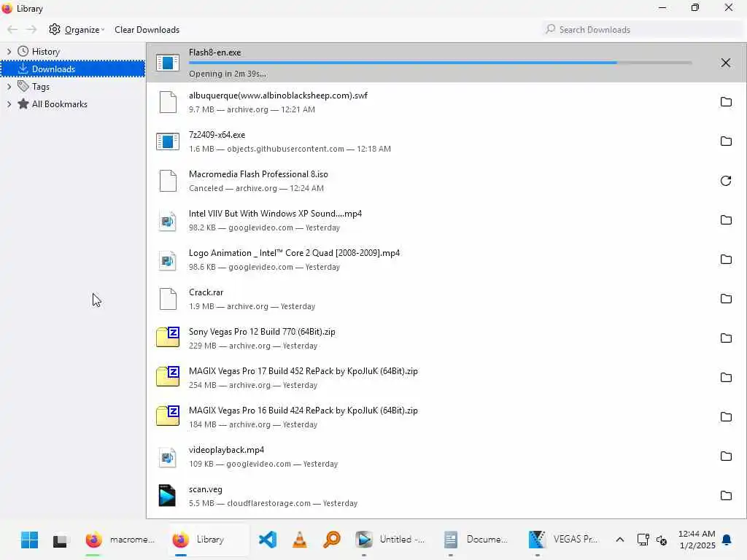Open the magnifier search app in taskbar

tap(332, 540)
